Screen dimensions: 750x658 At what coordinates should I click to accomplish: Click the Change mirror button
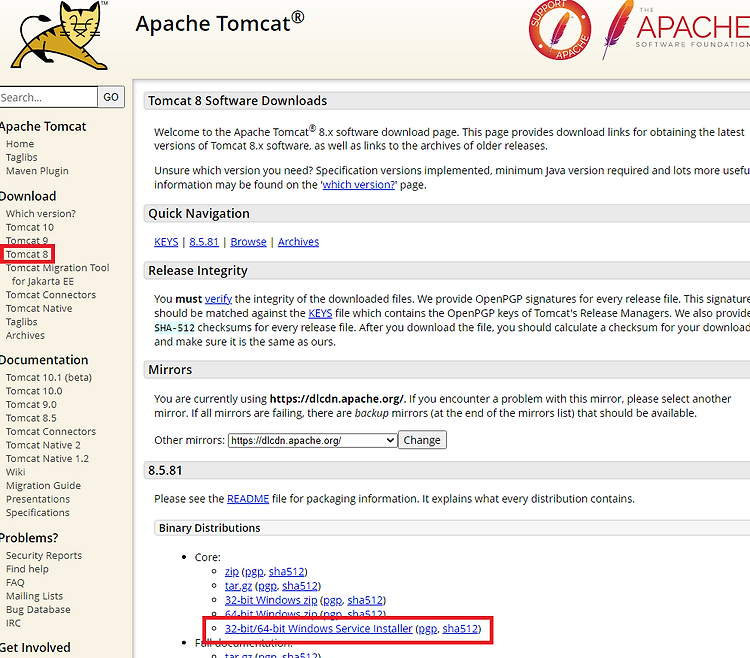(422, 440)
